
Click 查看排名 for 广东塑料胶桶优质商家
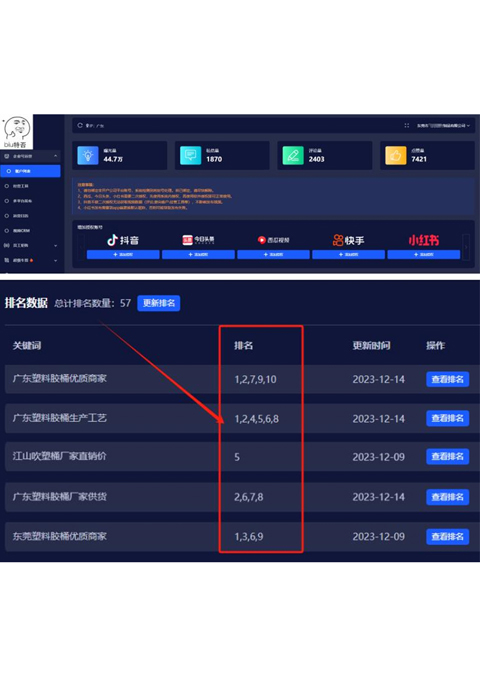point(447,379)
